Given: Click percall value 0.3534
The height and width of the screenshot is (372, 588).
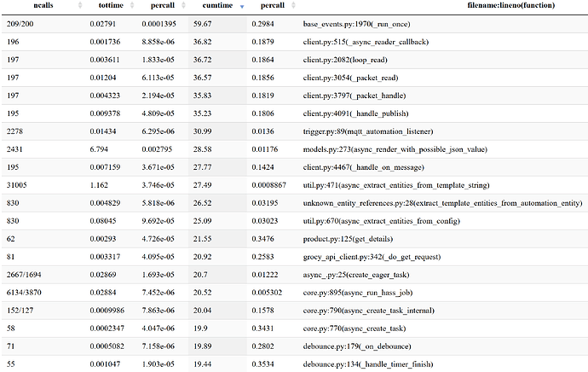Looking at the screenshot, I should (x=262, y=364).
